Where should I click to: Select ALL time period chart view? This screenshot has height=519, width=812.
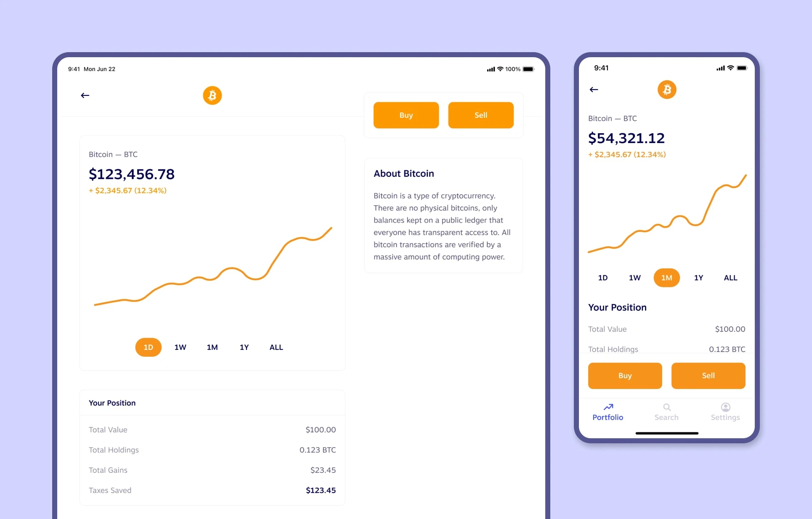coord(276,347)
